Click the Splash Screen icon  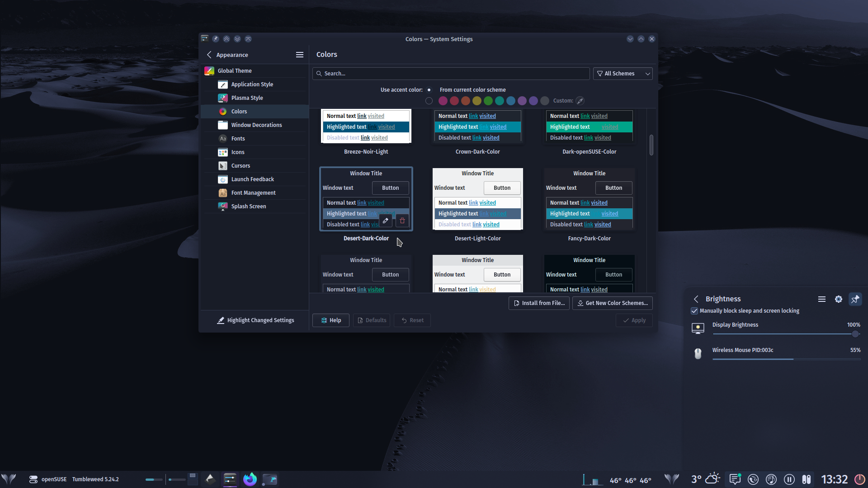223,206
